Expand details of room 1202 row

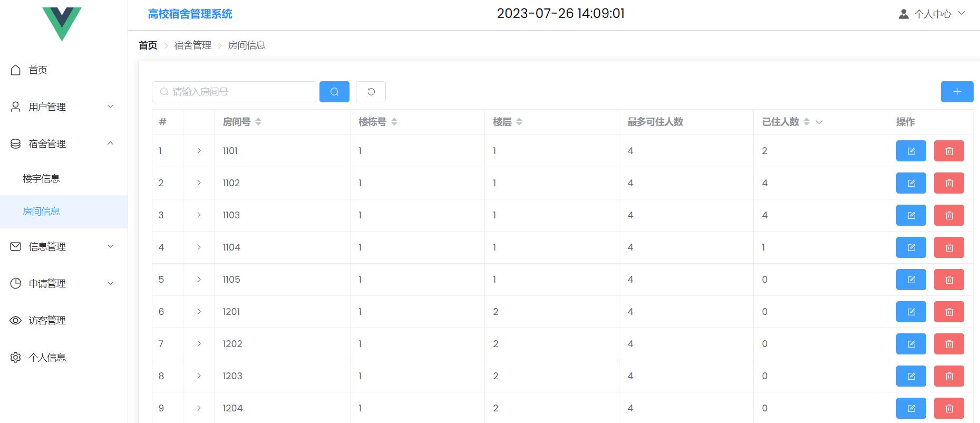(x=199, y=344)
